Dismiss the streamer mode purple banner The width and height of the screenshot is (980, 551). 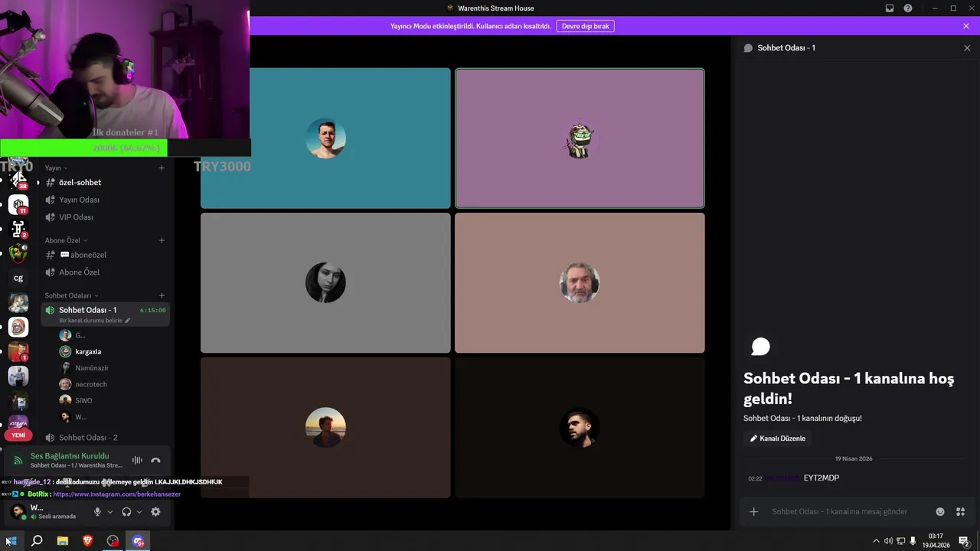click(966, 26)
